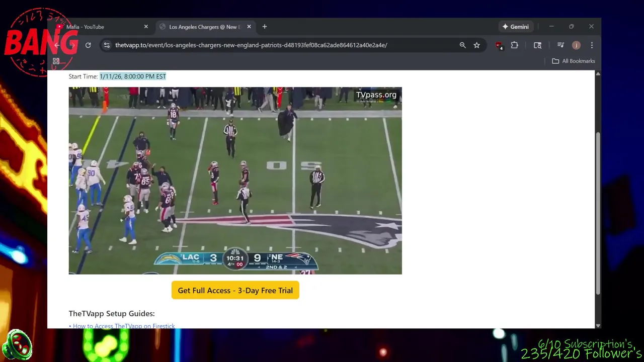Click the zoom magnifier icon in address bar
Screen dimensions: 644x362
tap(462, 45)
